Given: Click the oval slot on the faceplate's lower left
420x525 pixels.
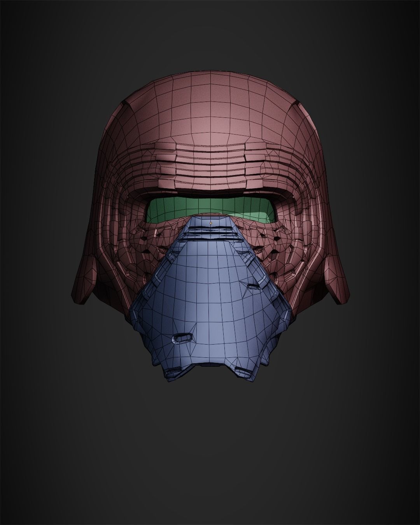Looking at the screenshot, I should coord(182,338).
